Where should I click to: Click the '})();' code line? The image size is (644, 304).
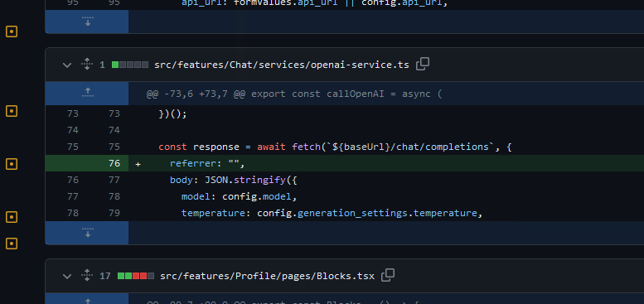[x=172, y=113]
